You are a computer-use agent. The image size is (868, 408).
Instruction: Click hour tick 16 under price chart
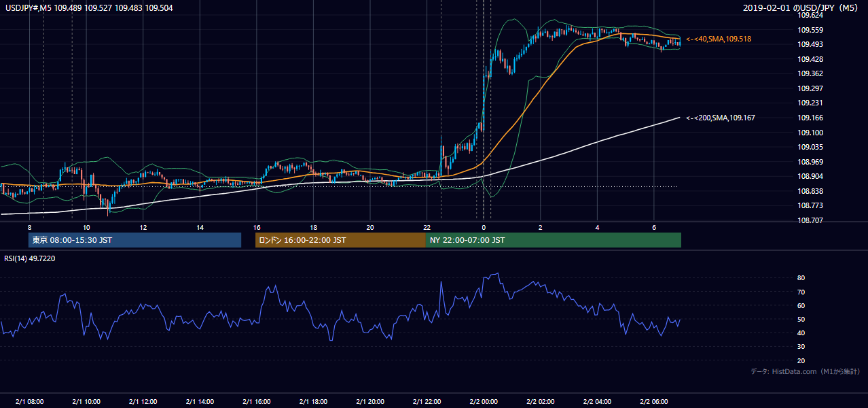click(x=256, y=227)
